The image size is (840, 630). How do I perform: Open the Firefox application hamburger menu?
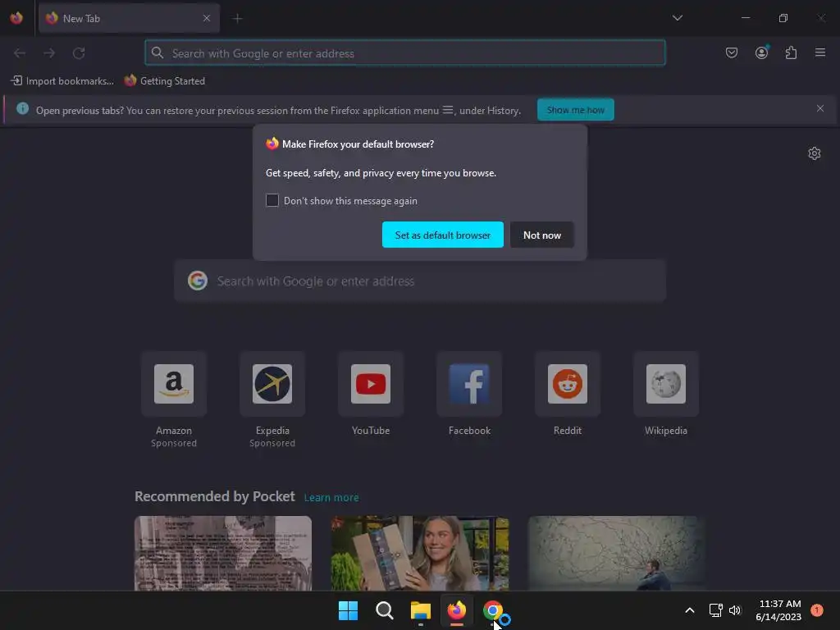point(819,52)
